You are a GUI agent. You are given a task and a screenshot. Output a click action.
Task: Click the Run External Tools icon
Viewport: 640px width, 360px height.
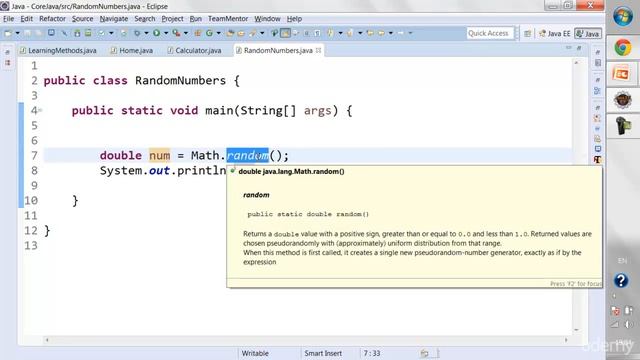[x=176, y=33]
